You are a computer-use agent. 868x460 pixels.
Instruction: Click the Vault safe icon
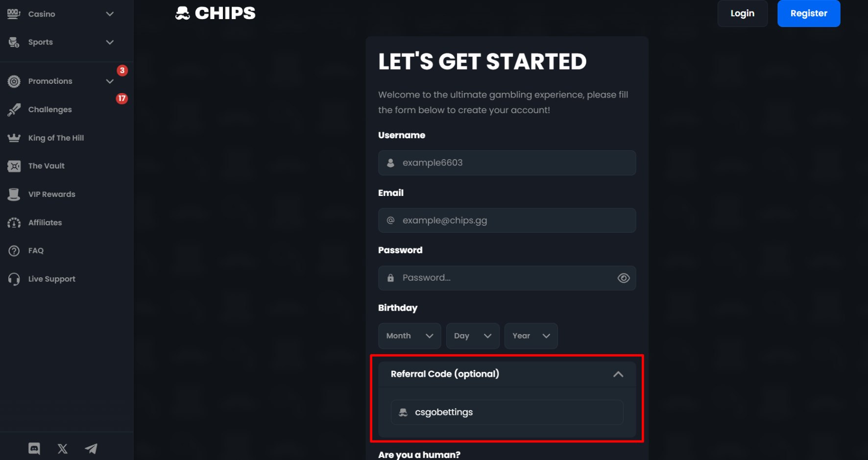coord(14,166)
